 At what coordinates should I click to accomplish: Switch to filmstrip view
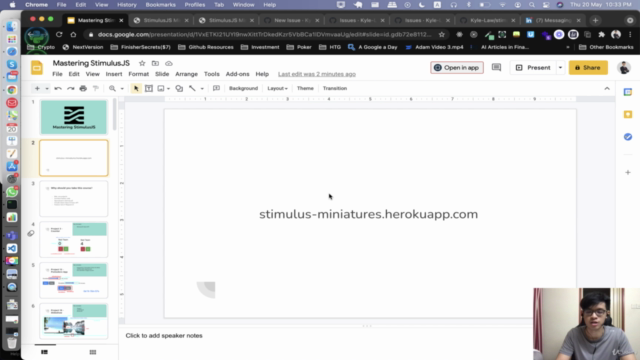(x=44, y=352)
